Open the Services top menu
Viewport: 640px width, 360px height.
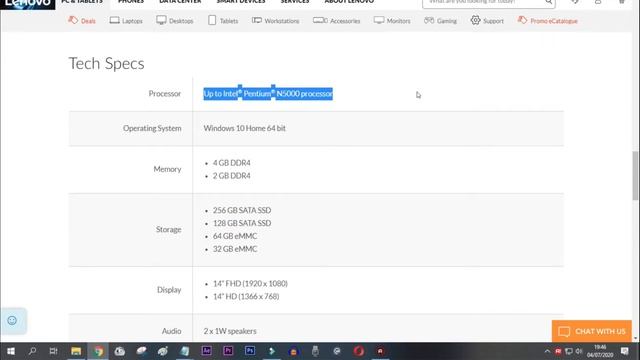(295, 2)
